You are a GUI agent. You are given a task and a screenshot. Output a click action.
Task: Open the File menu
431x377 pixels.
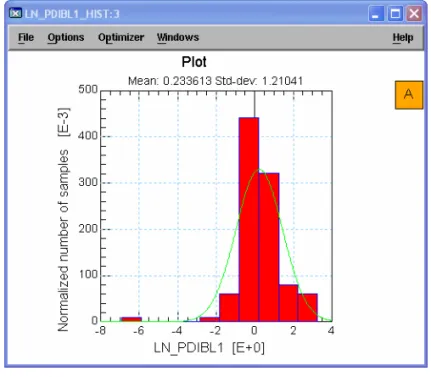click(x=26, y=37)
